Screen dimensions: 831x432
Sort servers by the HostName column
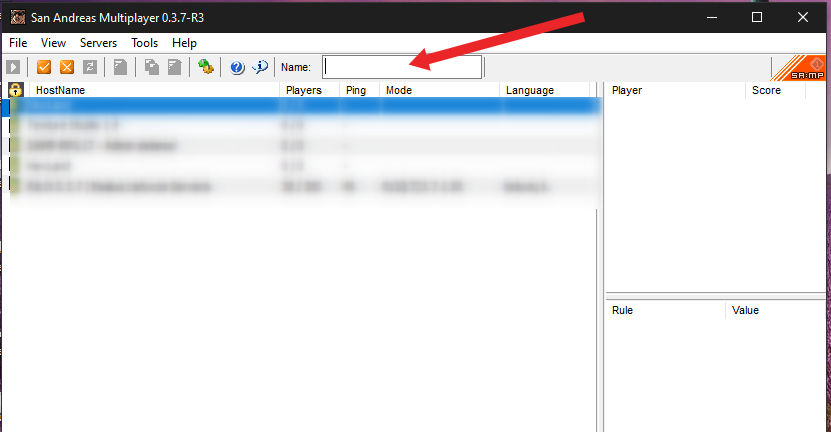tap(154, 90)
